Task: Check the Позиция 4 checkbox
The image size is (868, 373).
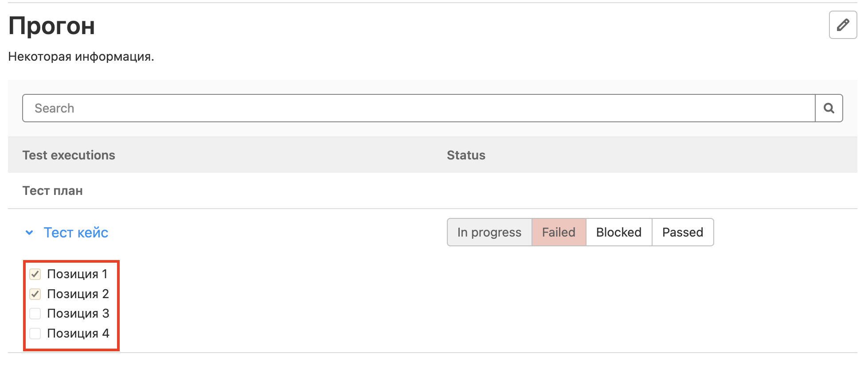Action: click(x=35, y=333)
